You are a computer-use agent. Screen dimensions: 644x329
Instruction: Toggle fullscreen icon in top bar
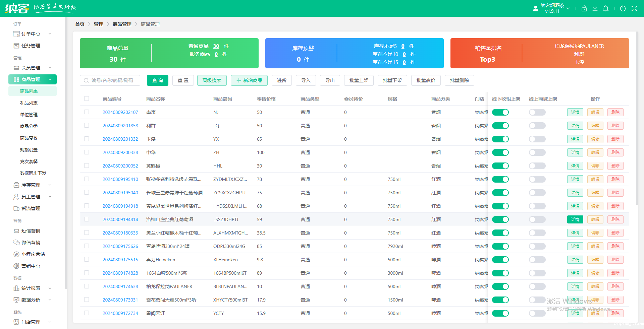(634, 8)
